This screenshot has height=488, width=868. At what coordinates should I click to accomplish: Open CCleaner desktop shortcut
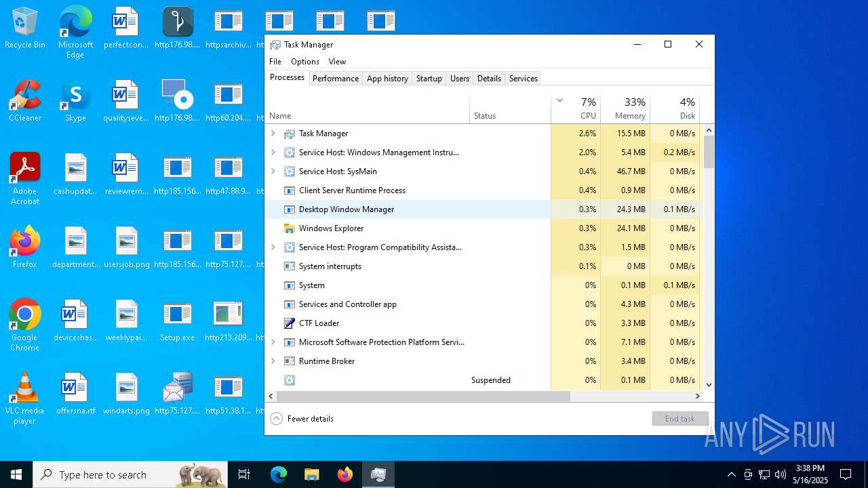coord(25,102)
